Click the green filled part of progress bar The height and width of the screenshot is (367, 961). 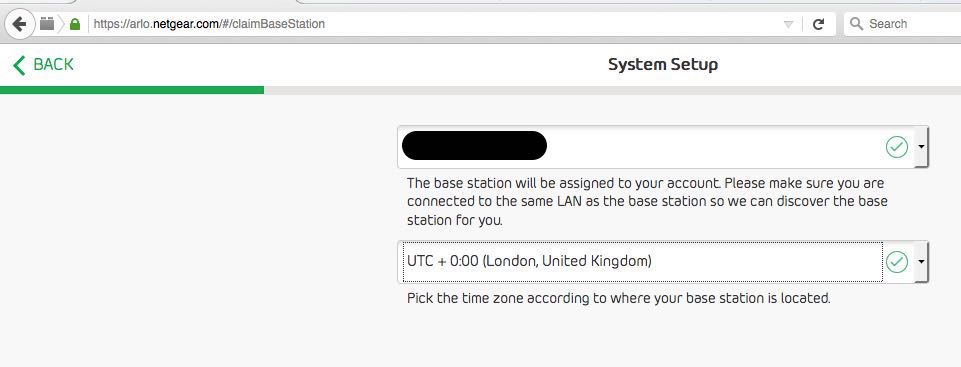click(132, 90)
